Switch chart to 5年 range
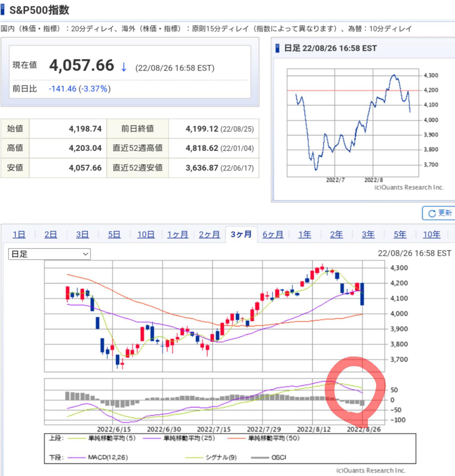Image resolution: width=455 pixels, height=476 pixels. click(400, 234)
